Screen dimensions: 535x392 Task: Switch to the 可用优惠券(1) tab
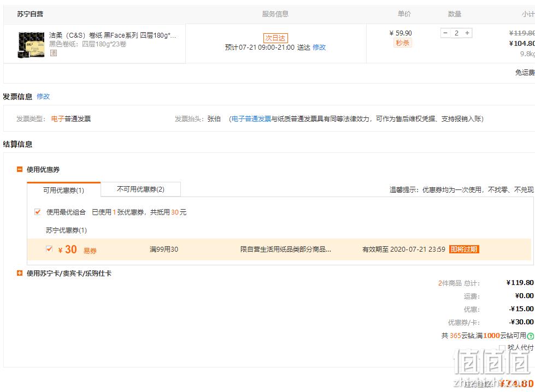pos(64,190)
